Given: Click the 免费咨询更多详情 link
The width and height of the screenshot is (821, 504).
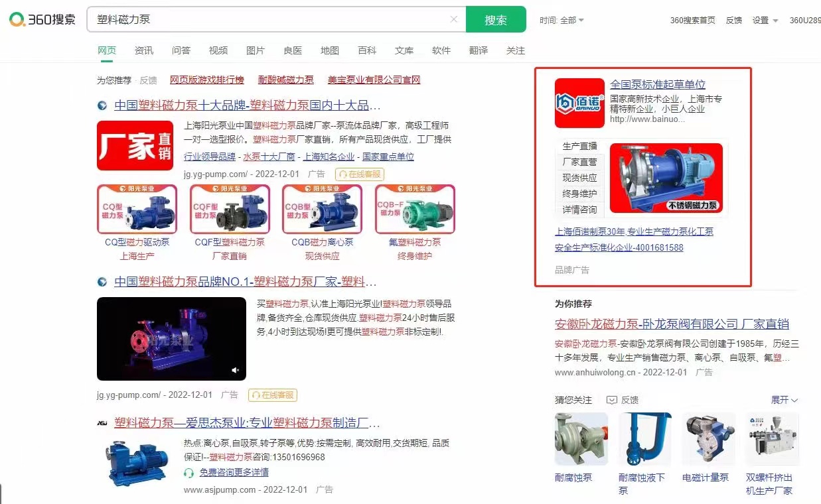Looking at the screenshot, I should [x=234, y=473].
